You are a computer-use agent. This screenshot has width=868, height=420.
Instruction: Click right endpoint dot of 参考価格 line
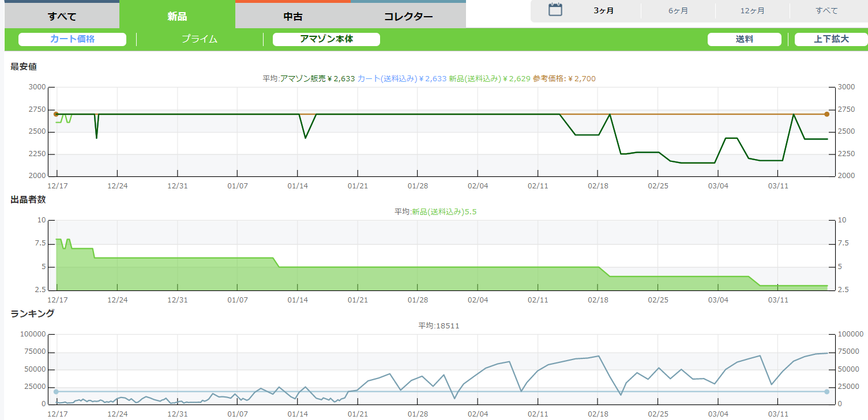tap(826, 114)
